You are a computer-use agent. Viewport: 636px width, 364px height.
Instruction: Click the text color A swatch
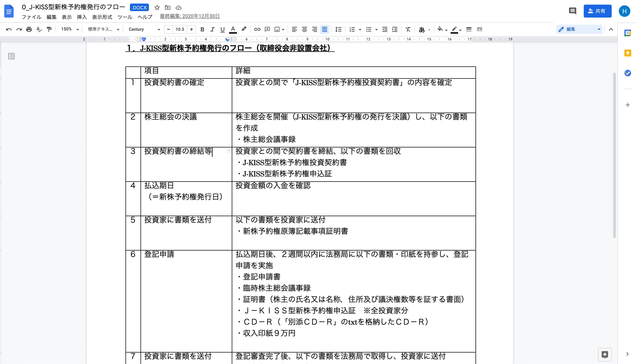[x=233, y=29]
